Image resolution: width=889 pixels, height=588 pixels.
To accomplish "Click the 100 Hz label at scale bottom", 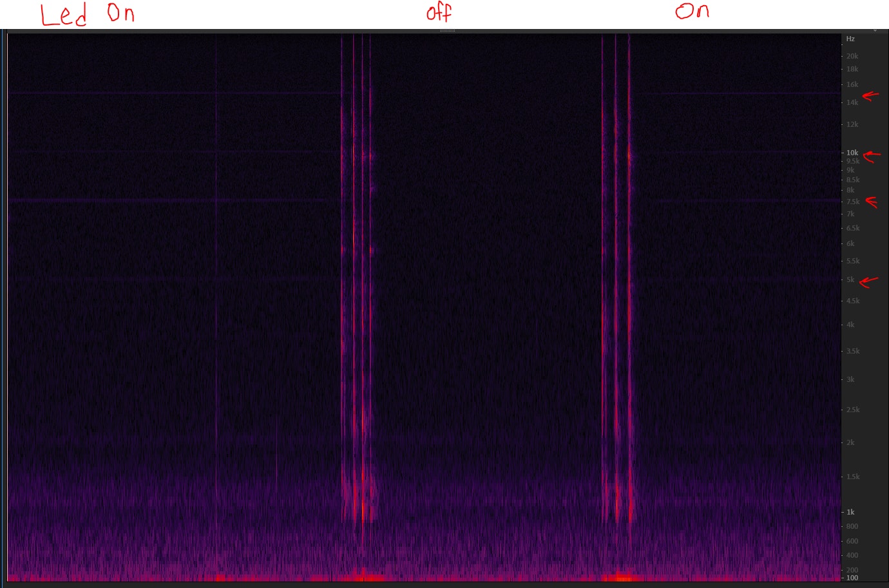I will click(x=852, y=578).
